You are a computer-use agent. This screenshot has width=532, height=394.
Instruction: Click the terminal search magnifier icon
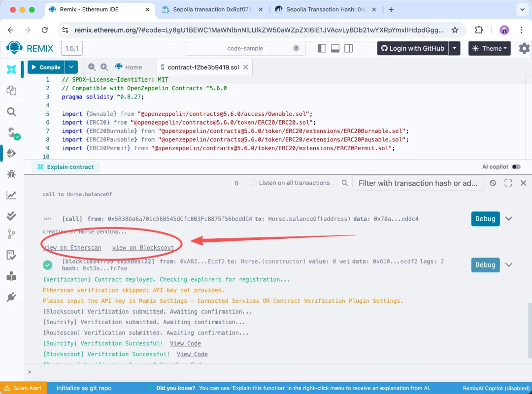[x=344, y=183]
